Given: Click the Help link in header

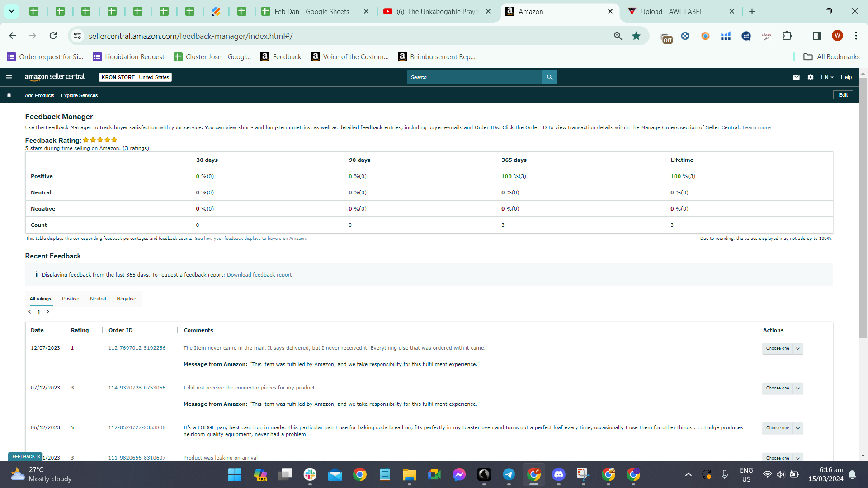Looking at the screenshot, I should [846, 77].
